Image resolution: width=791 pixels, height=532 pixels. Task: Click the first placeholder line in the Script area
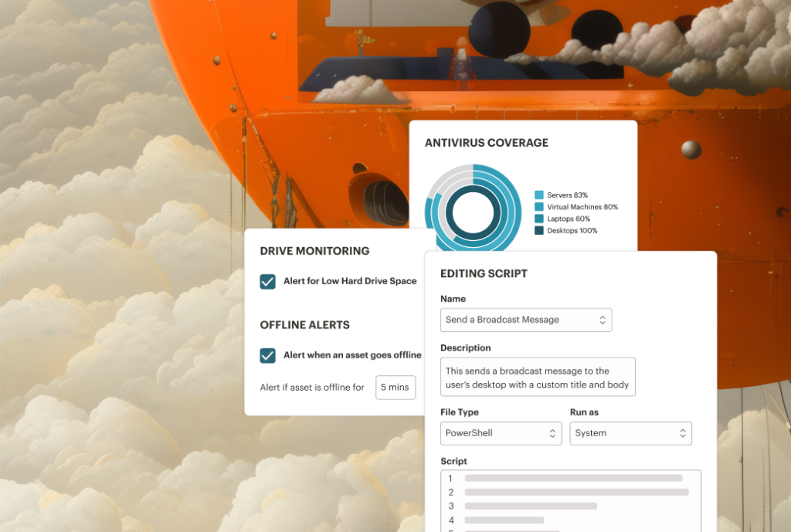click(572, 479)
